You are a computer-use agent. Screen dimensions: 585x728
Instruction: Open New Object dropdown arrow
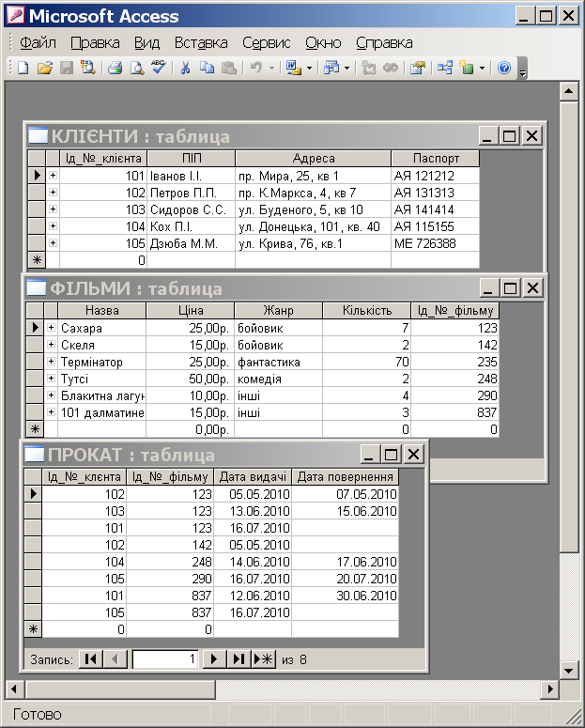pyautogui.click(x=482, y=69)
